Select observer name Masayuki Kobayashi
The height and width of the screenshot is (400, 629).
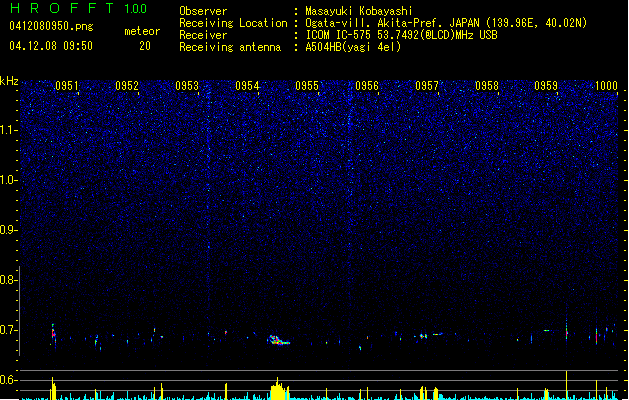point(359,11)
